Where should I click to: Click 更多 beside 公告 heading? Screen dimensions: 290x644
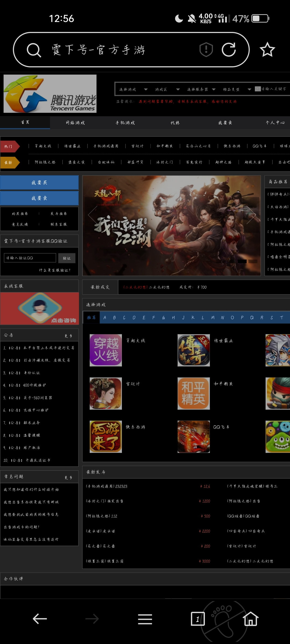click(68, 336)
